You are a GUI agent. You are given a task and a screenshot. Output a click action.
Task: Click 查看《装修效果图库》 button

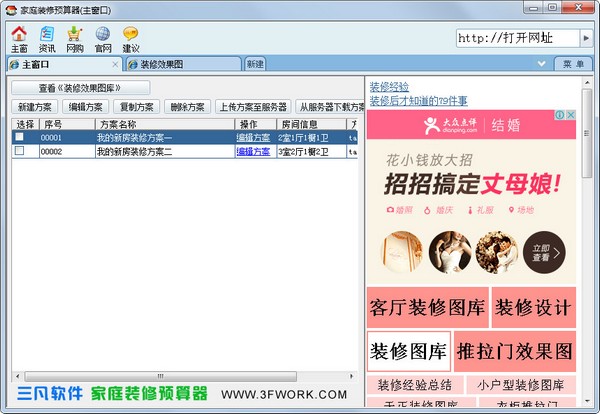point(80,88)
